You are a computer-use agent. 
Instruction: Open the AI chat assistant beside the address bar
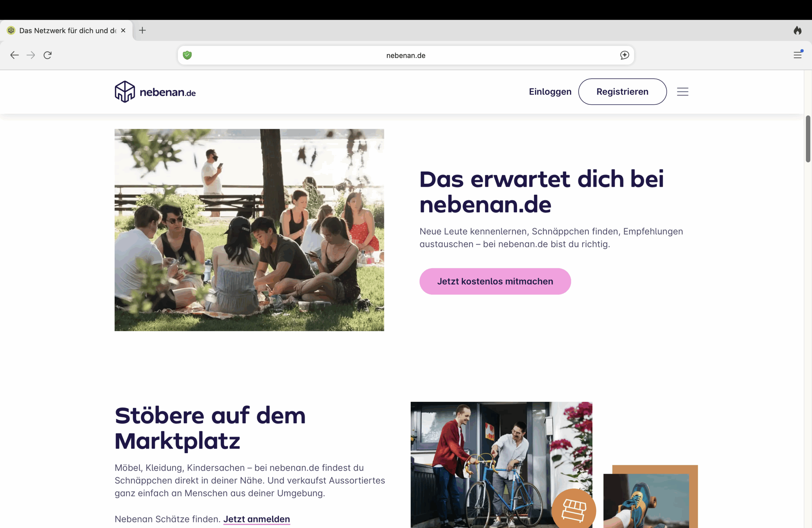point(624,55)
